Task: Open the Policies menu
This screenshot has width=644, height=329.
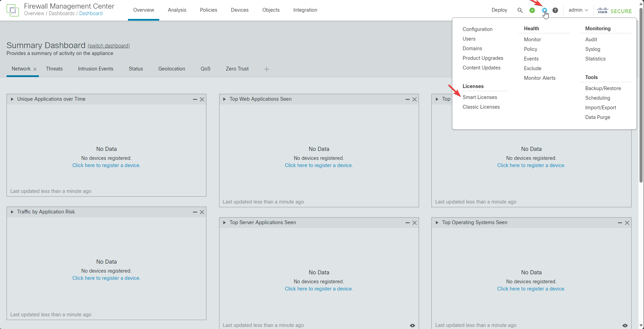Action: 208,10
